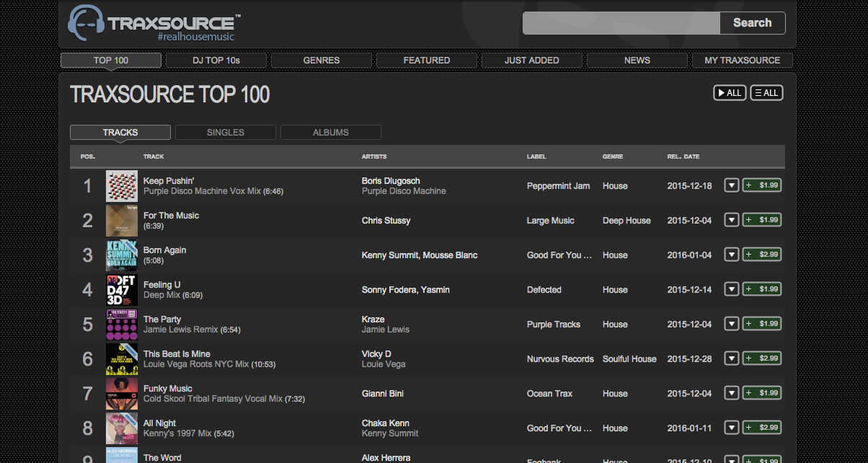This screenshot has height=463, width=868.
Task: Open the dropdown arrow for All Night
Action: (x=732, y=428)
